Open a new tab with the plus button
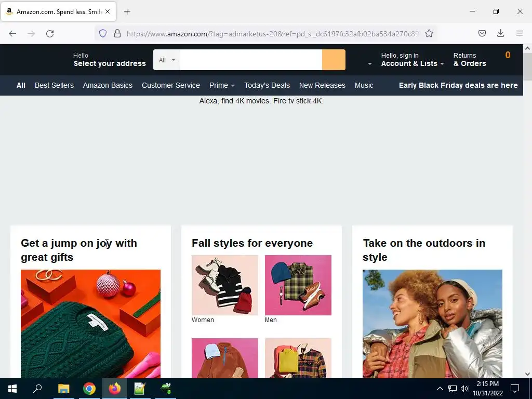 [127, 12]
